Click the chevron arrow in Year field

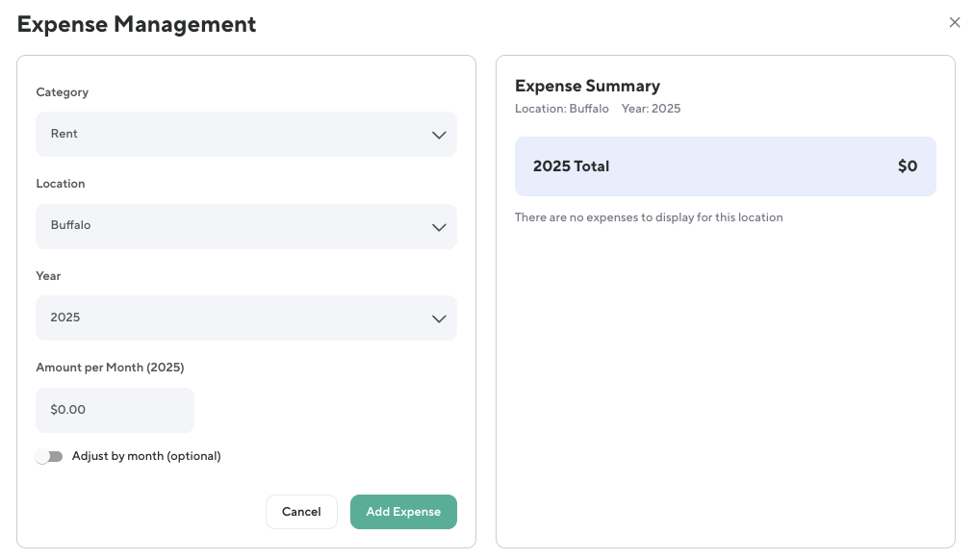click(x=439, y=318)
